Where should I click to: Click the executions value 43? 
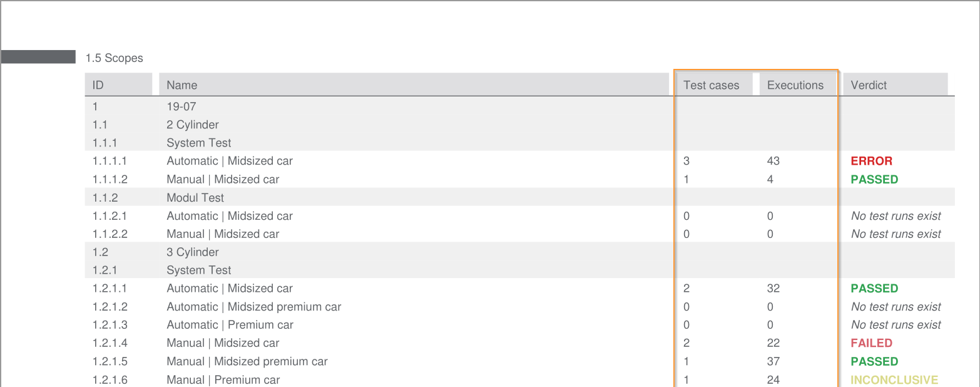(x=773, y=161)
